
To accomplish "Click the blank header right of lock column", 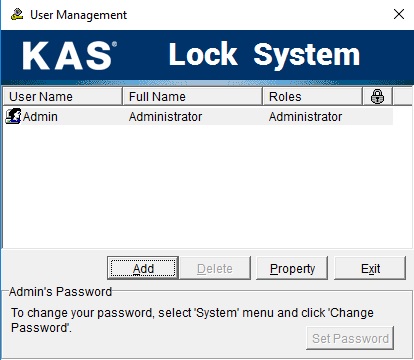I will point(402,97).
